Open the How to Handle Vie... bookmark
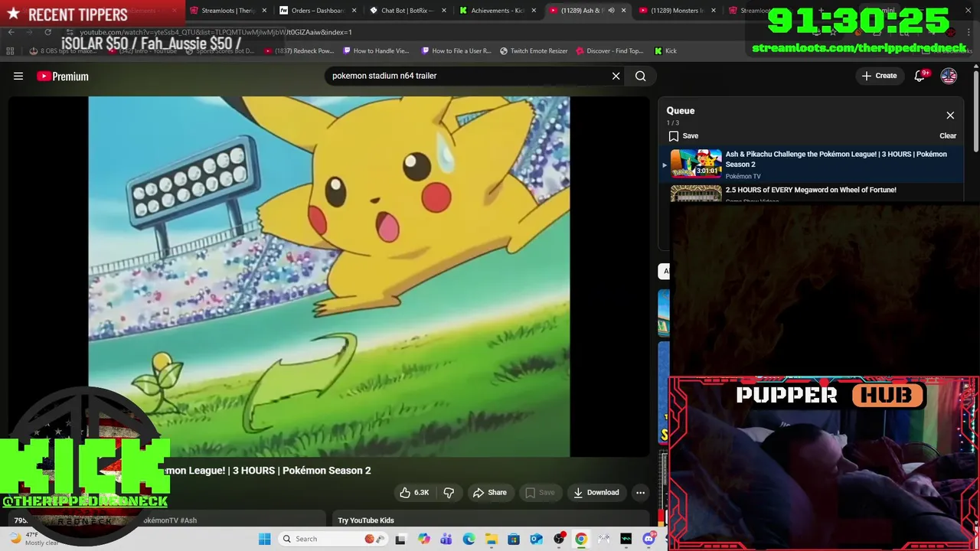 376,51
